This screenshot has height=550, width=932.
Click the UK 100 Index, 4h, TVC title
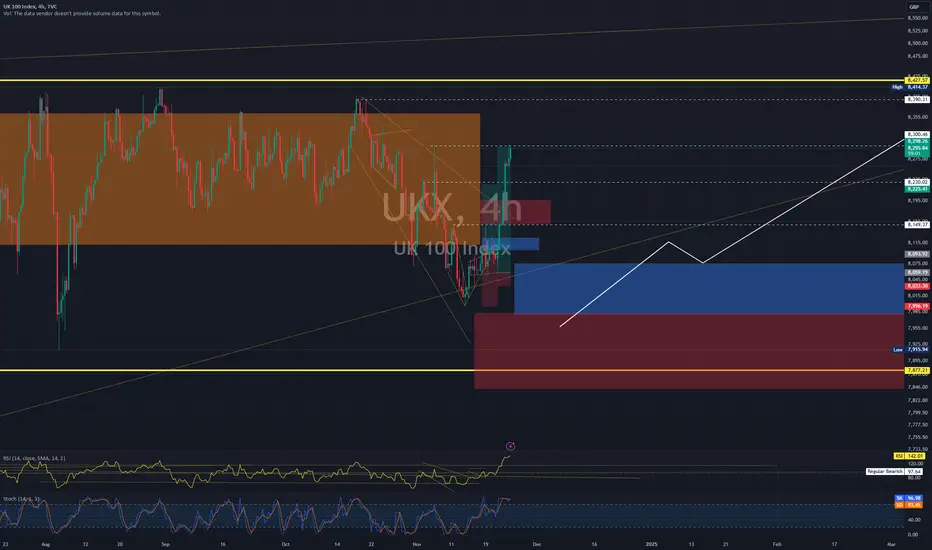click(30, 7)
